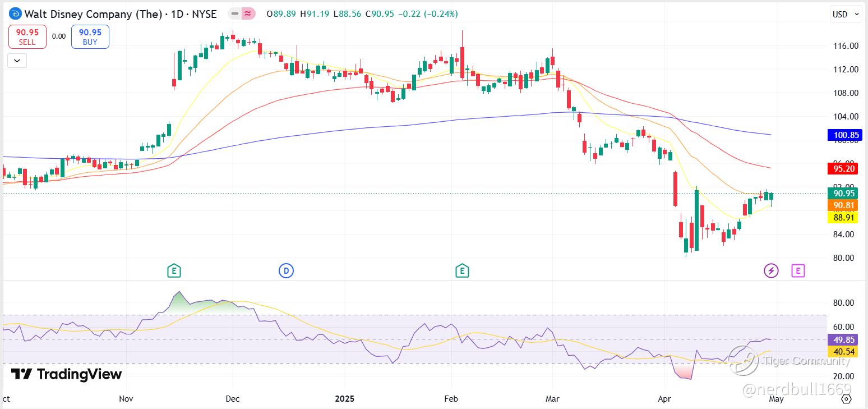Screen dimensions: 868x409
Task: Click the 0.00 spread between SELL and BUY
Action: pyautogui.click(x=59, y=36)
